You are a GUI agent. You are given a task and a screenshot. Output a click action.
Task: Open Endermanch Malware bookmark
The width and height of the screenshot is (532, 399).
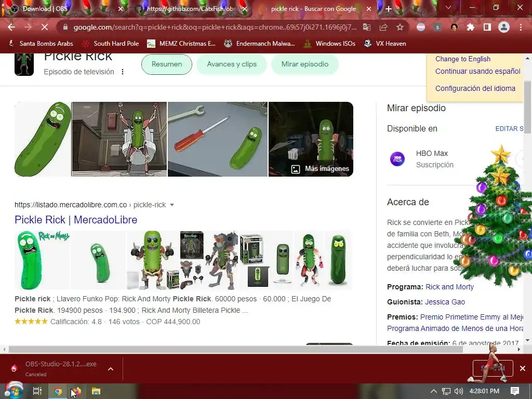click(260, 44)
